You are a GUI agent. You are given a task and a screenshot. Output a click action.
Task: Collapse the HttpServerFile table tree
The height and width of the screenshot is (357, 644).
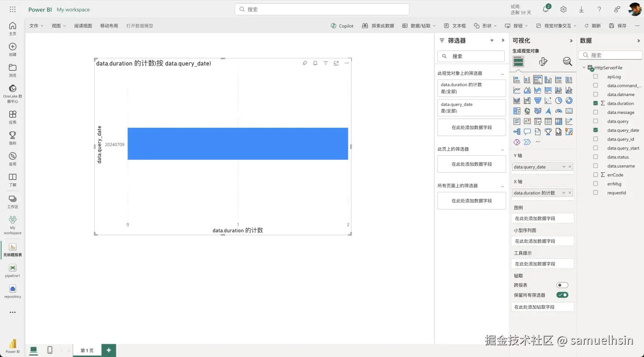[x=584, y=68]
